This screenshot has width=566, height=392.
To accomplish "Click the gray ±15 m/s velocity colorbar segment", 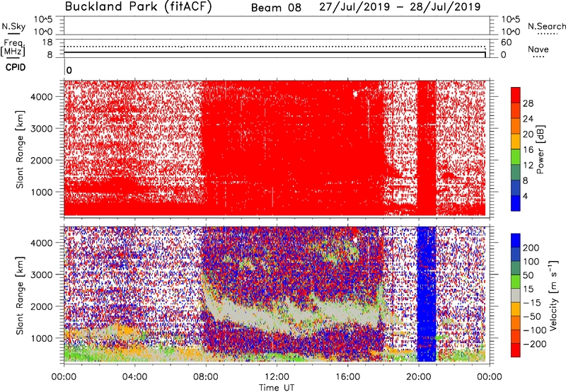I will tap(516, 296).
